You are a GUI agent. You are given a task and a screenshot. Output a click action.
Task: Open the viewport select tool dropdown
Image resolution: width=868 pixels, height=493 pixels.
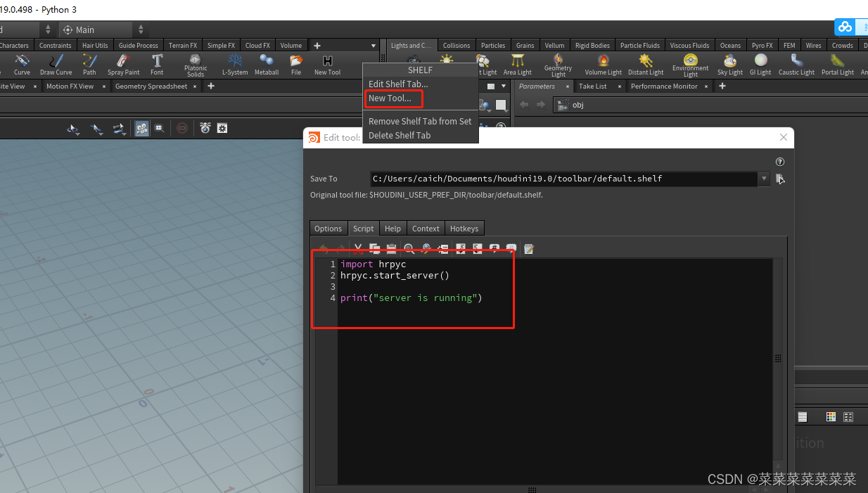[74, 128]
